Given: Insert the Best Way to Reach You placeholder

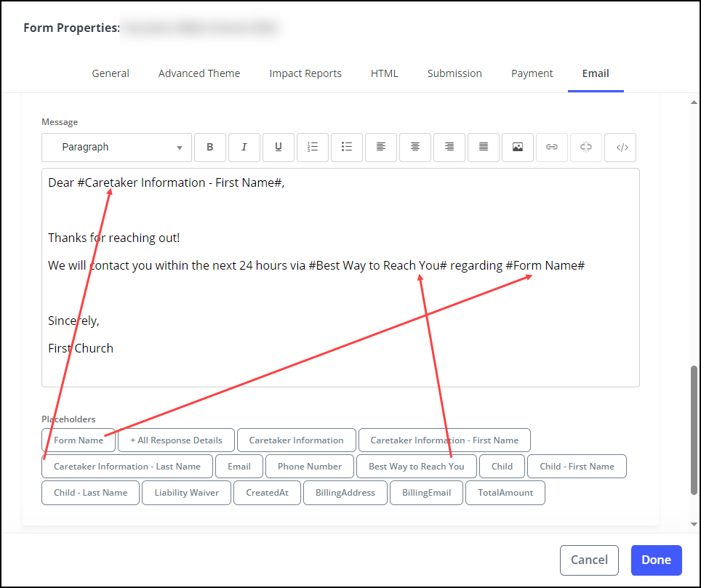Looking at the screenshot, I should pos(416,466).
